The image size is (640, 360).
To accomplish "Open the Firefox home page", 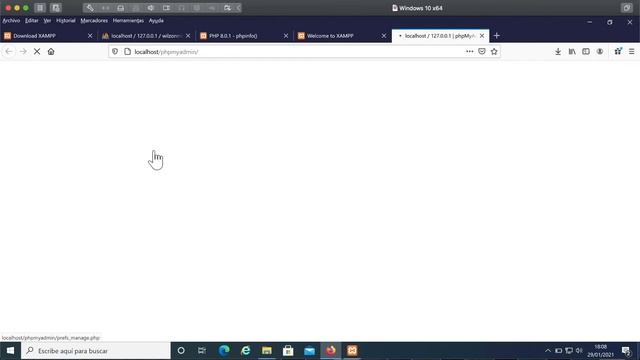I will [x=51, y=51].
